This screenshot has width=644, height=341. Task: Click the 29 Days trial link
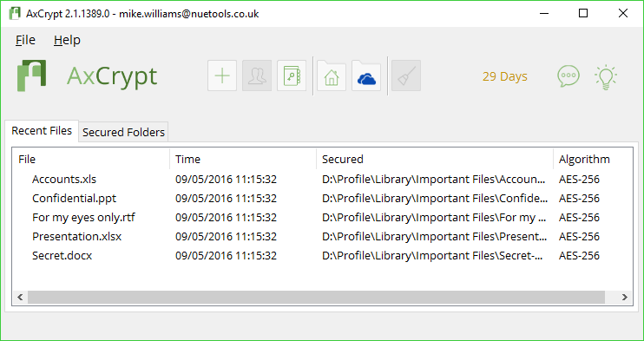[x=505, y=77]
